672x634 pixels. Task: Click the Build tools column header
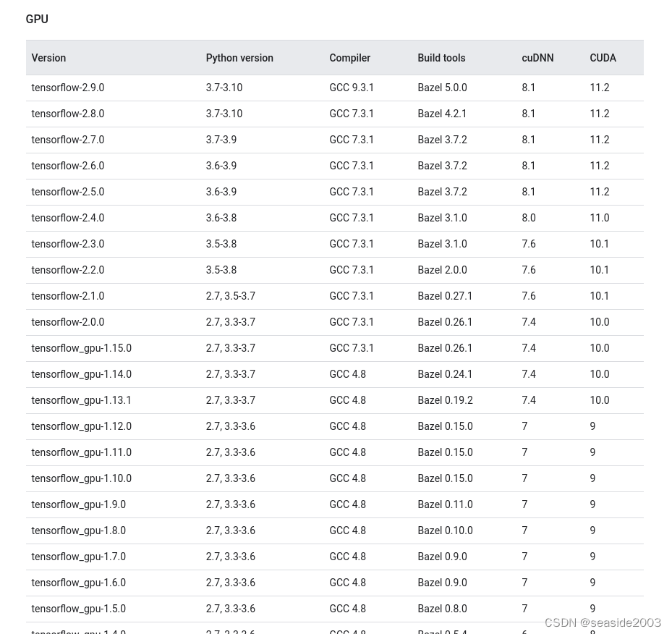pyautogui.click(x=441, y=58)
